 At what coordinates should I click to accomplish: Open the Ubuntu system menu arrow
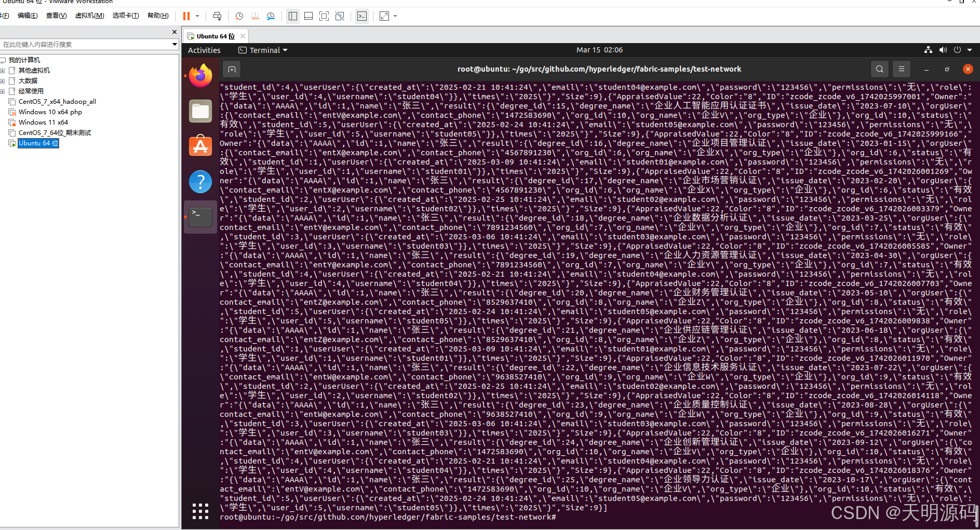point(970,50)
